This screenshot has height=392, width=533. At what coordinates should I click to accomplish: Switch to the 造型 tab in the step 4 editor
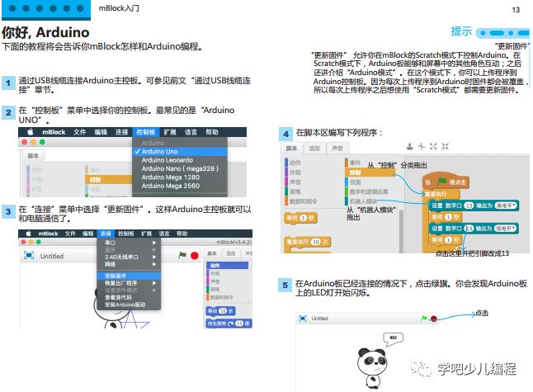point(314,149)
